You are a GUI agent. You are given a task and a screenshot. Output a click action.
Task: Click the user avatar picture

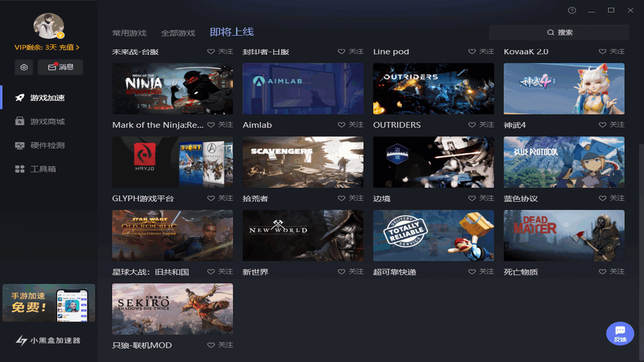click(x=48, y=26)
